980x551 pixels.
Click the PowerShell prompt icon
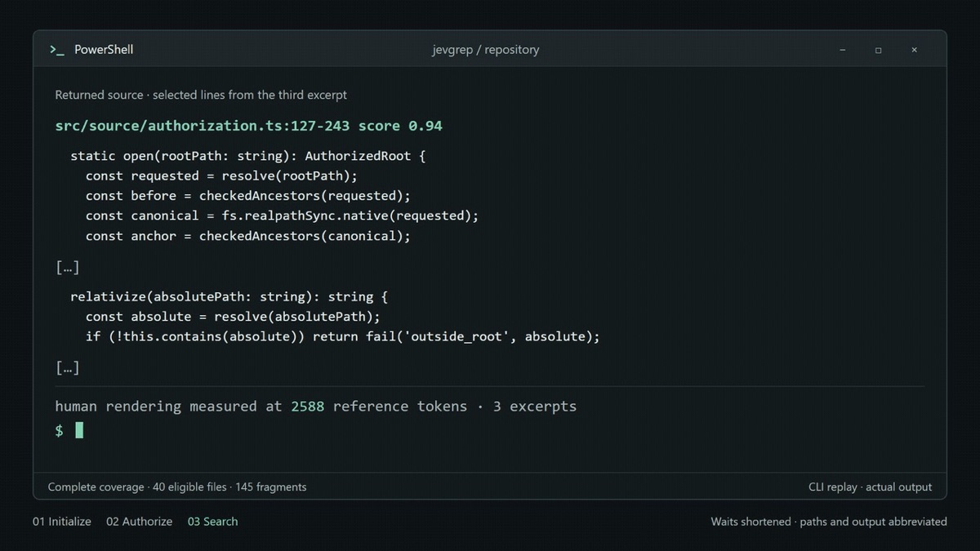click(x=56, y=50)
